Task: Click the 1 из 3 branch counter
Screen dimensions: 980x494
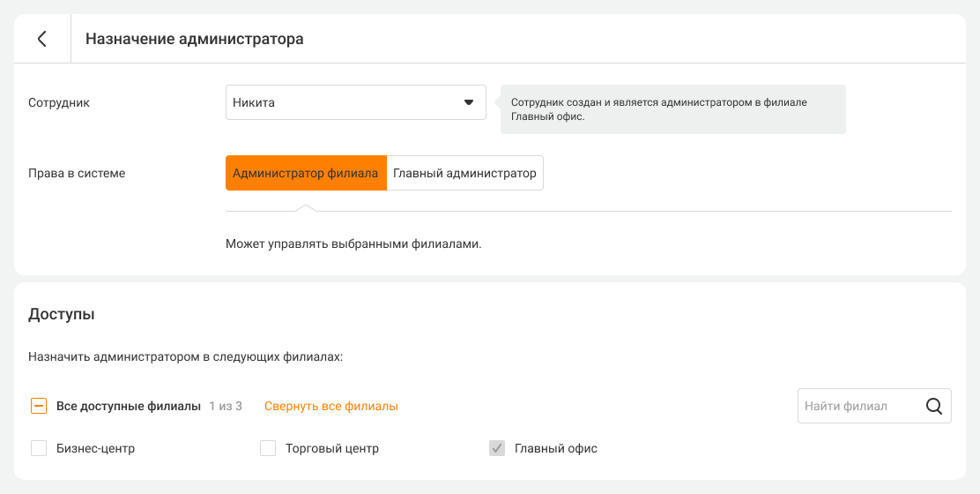Action: [x=226, y=406]
